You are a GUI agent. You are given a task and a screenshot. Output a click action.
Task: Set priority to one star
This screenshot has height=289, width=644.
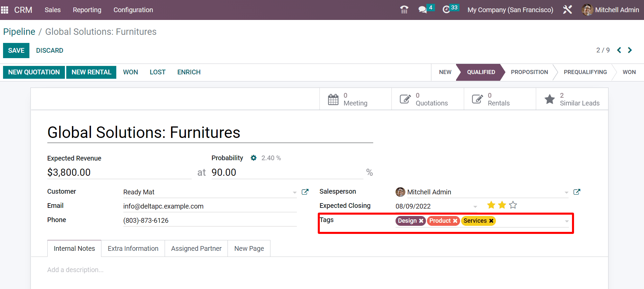pyautogui.click(x=491, y=205)
